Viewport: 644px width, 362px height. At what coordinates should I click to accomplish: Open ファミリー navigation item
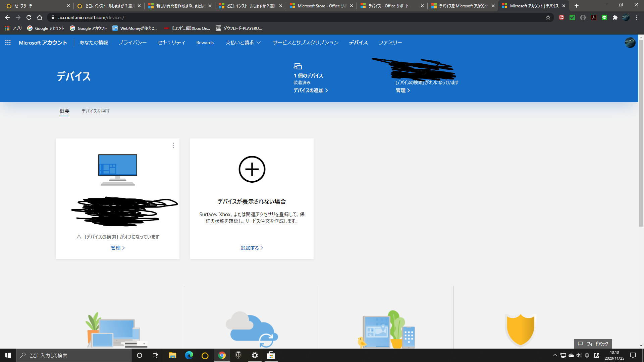pyautogui.click(x=390, y=43)
